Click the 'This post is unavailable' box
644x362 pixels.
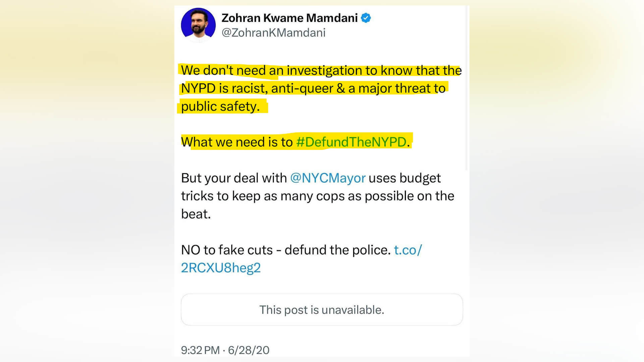coord(322,310)
